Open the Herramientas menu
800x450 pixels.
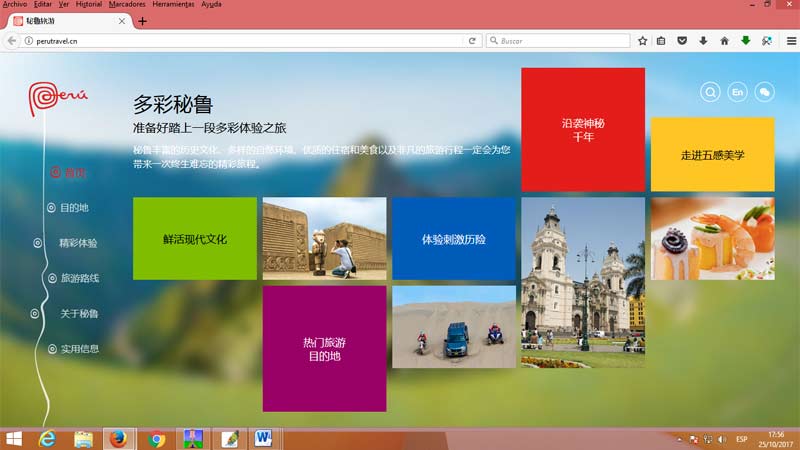pyautogui.click(x=173, y=4)
